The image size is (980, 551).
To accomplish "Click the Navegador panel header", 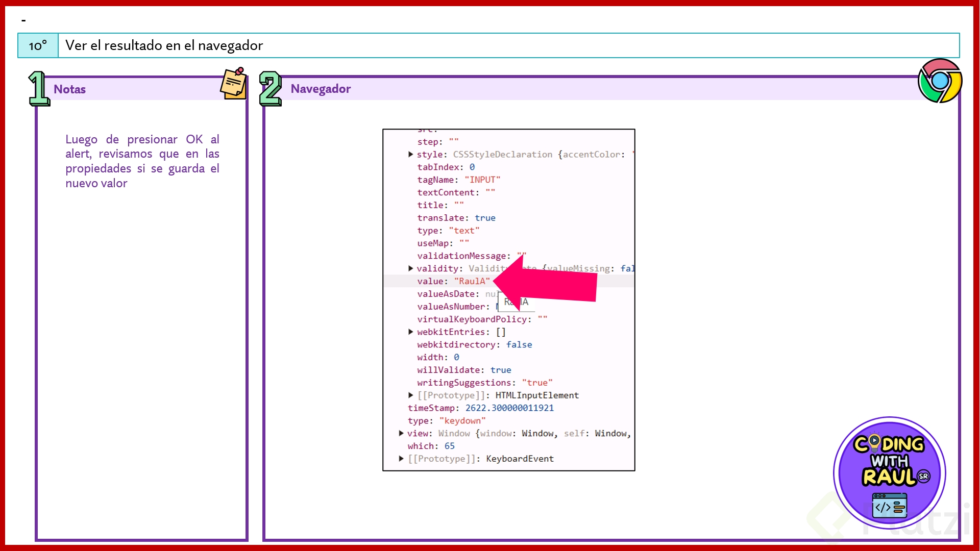I will [x=321, y=89].
